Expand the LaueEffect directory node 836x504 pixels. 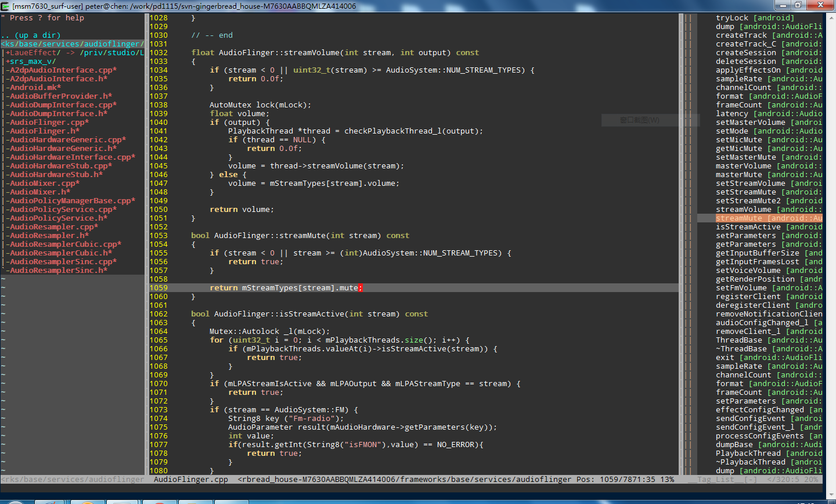[33, 53]
